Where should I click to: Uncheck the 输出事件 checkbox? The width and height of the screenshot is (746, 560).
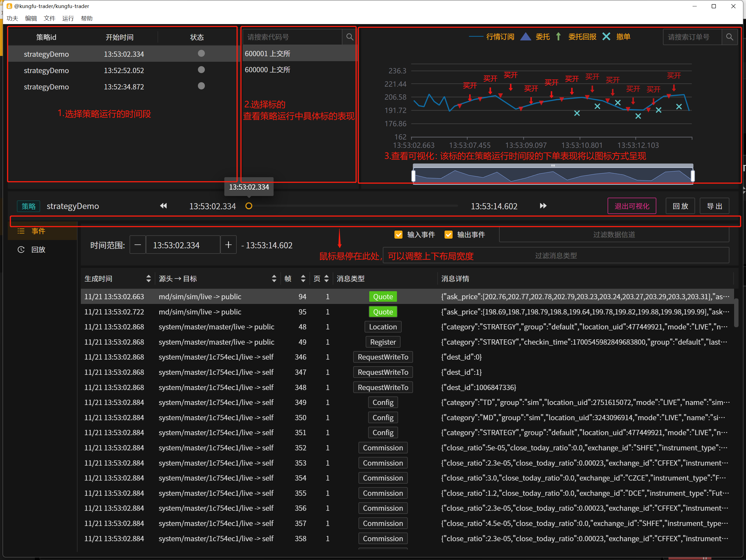click(448, 234)
